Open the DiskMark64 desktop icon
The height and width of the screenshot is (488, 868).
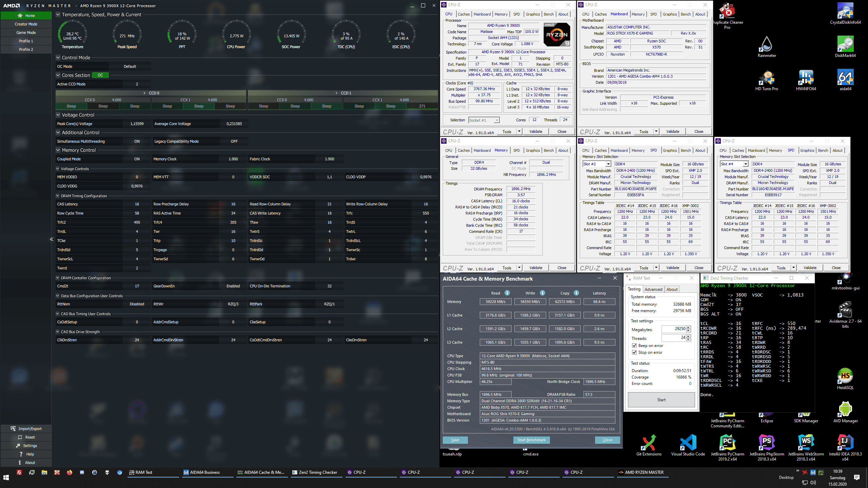(x=845, y=47)
